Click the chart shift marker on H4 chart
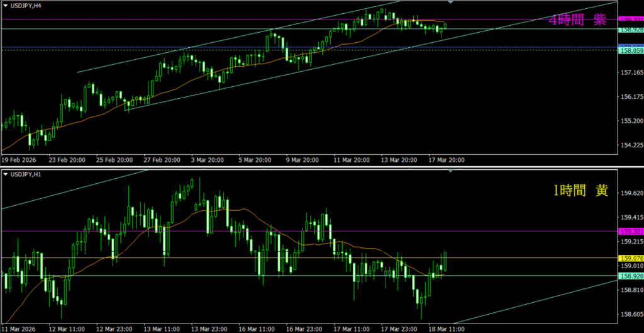This screenshot has height=333, width=644. [450, 3]
